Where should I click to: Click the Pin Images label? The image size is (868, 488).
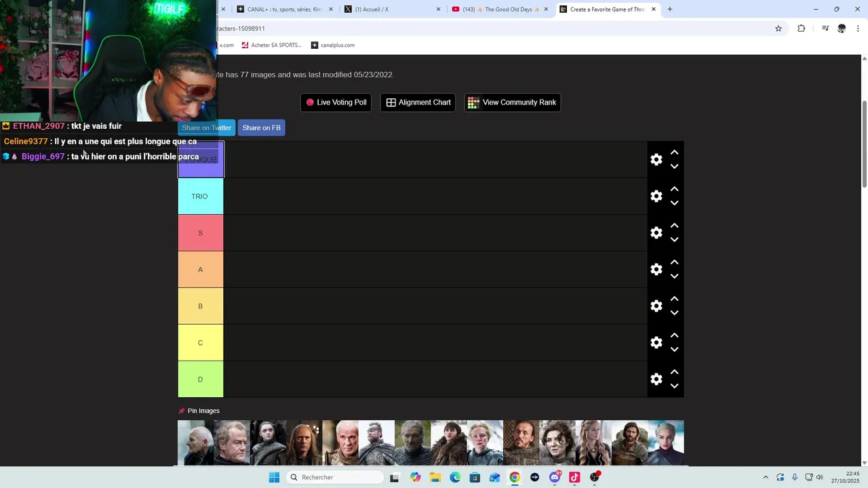click(x=199, y=411)
